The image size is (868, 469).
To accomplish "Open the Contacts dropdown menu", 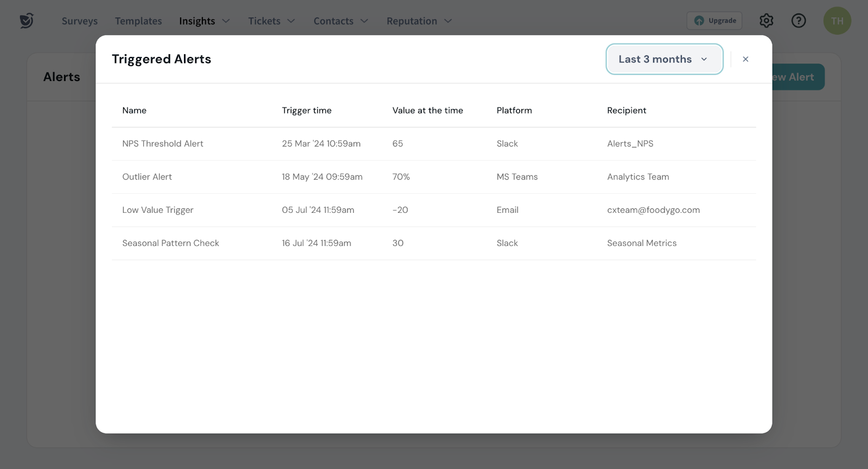I will (340, 21).
